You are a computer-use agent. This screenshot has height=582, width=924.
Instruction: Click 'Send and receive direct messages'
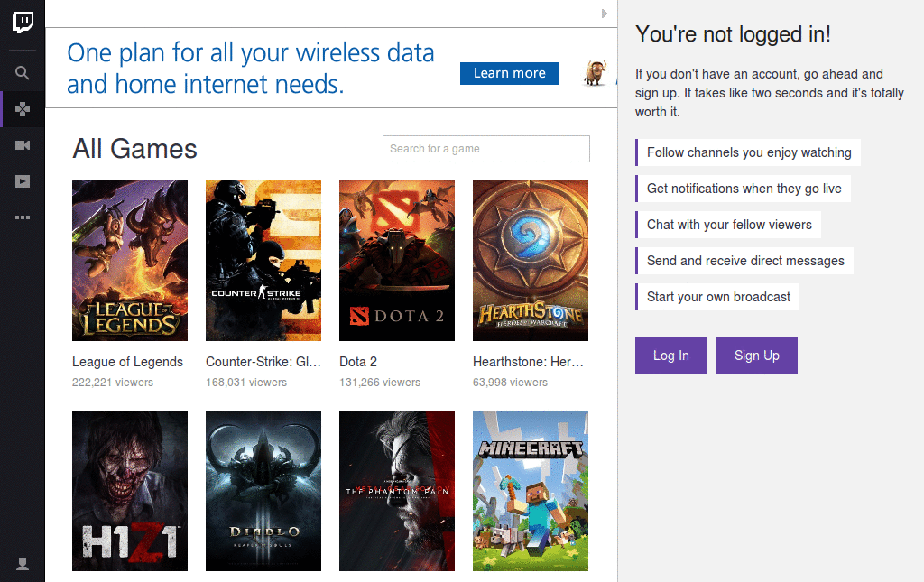tap(745, 261)
